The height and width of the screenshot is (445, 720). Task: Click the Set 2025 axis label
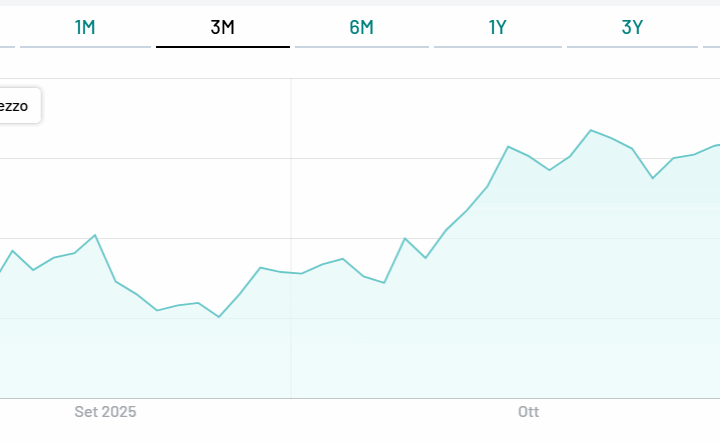click(105, 412)
